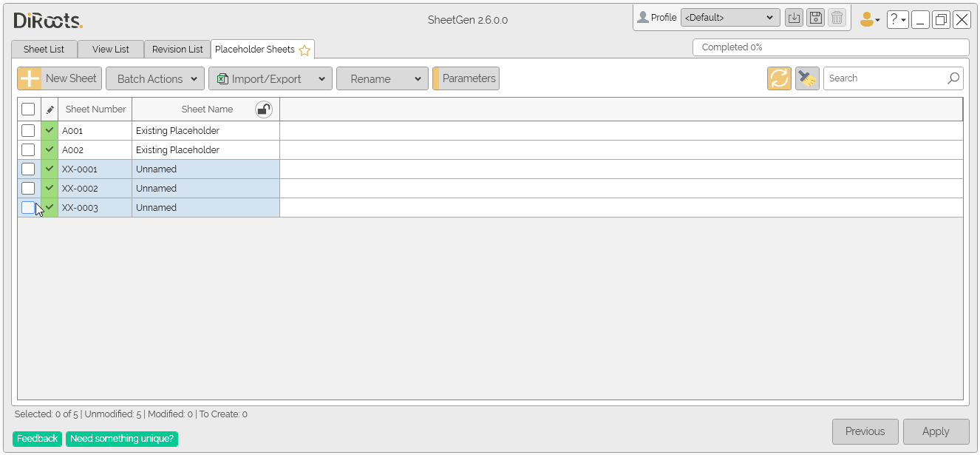980x455 pixels.
Task: Click the New Sheet button
Action: (x=60, y=78)
